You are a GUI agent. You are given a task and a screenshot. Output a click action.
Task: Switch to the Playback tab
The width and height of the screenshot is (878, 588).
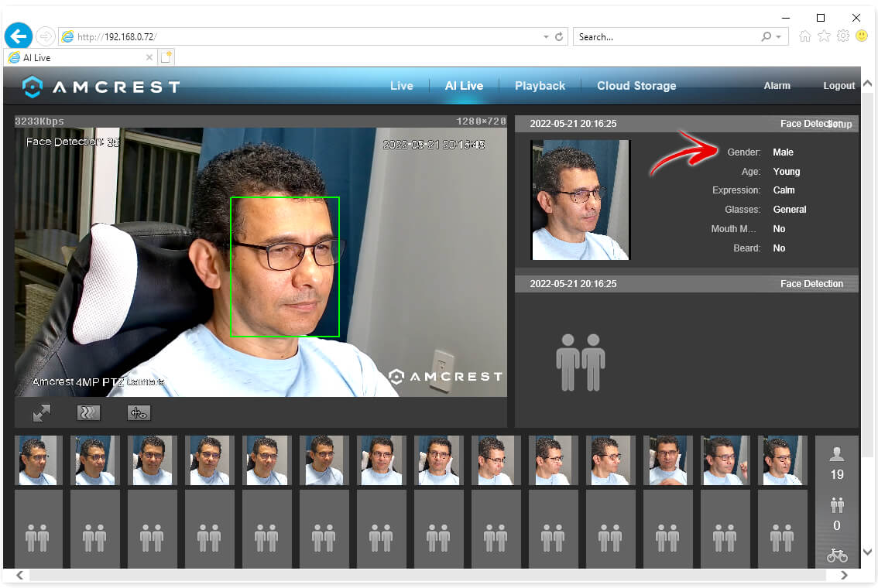[540, 86]
